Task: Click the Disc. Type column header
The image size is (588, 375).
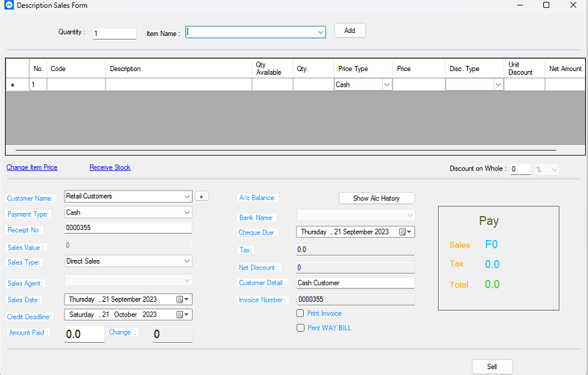Action: pos(475,69)
